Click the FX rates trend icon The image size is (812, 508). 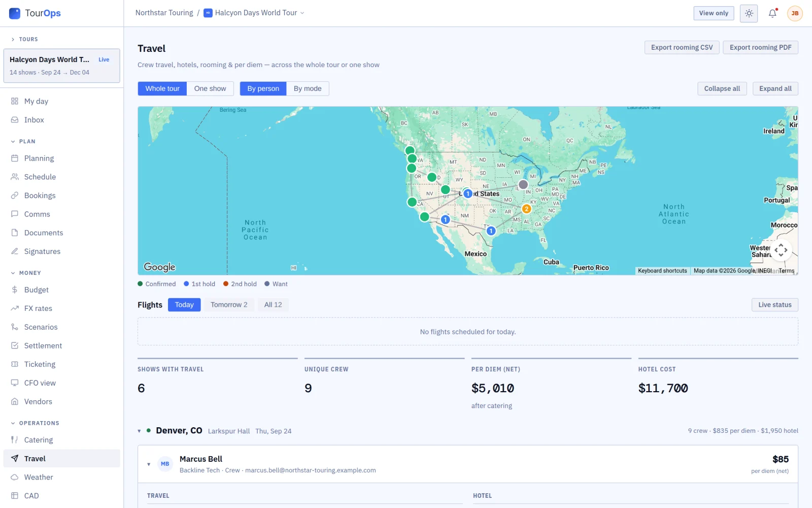point(15,308)
